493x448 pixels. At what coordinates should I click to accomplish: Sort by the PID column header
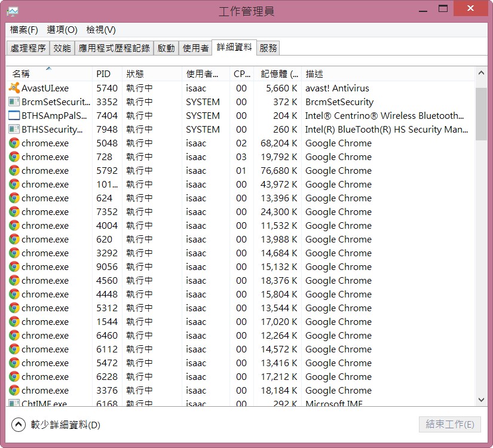coord(107,74)
